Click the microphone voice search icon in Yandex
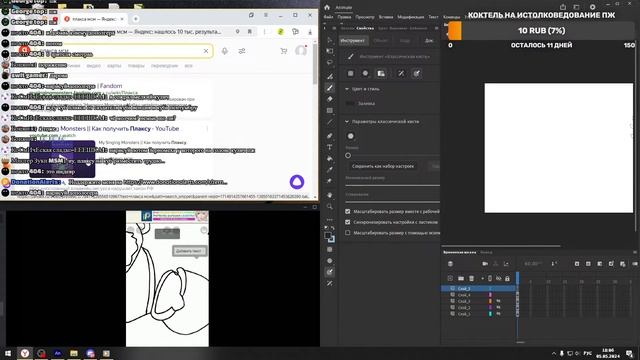This screenshot has height=360, width=640. click(x=224, y=51)
